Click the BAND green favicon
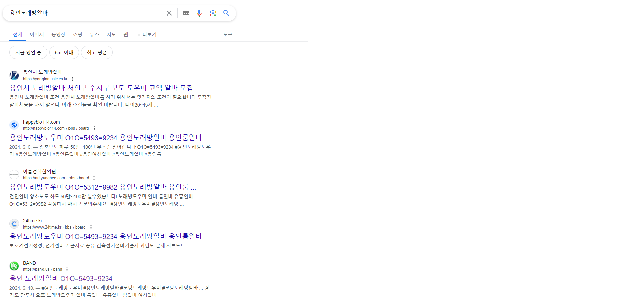Screen dimensions: 644x301 point(14,266)
